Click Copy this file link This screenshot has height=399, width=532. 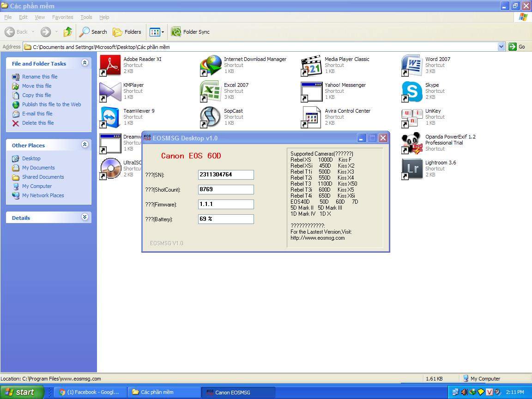click(36, 95)
